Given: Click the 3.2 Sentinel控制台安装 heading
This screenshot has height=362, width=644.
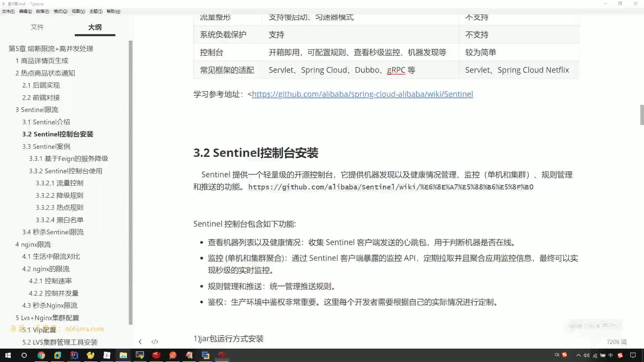Looking at the screenshot, I should [256, 153].
